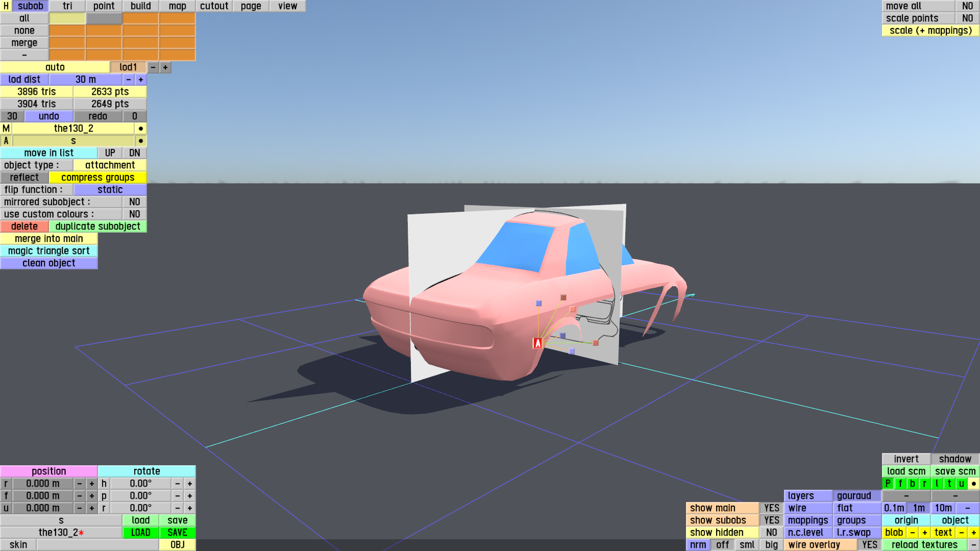Select the top view 't' button
The width and height of the screenshot is (980, 551).
(949, 484)
